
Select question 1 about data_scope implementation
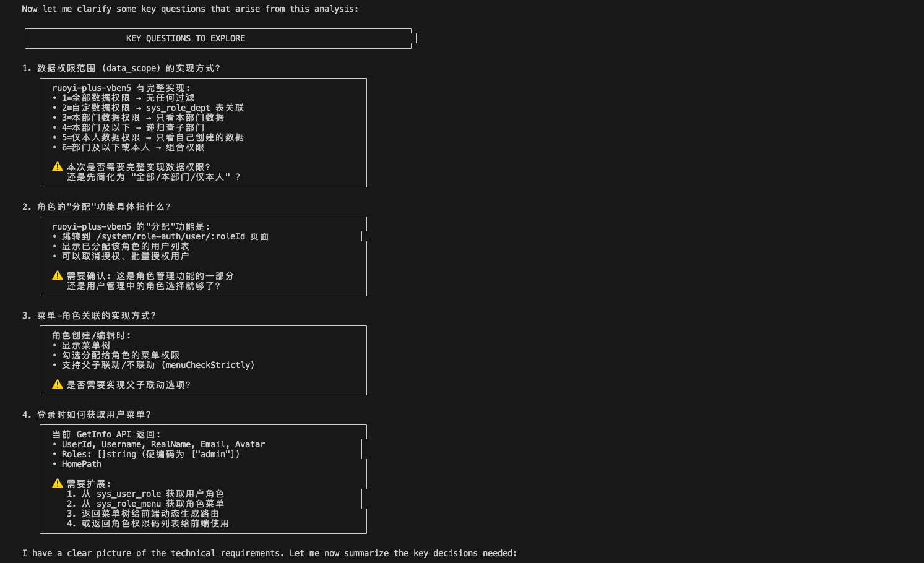point(122,68)
